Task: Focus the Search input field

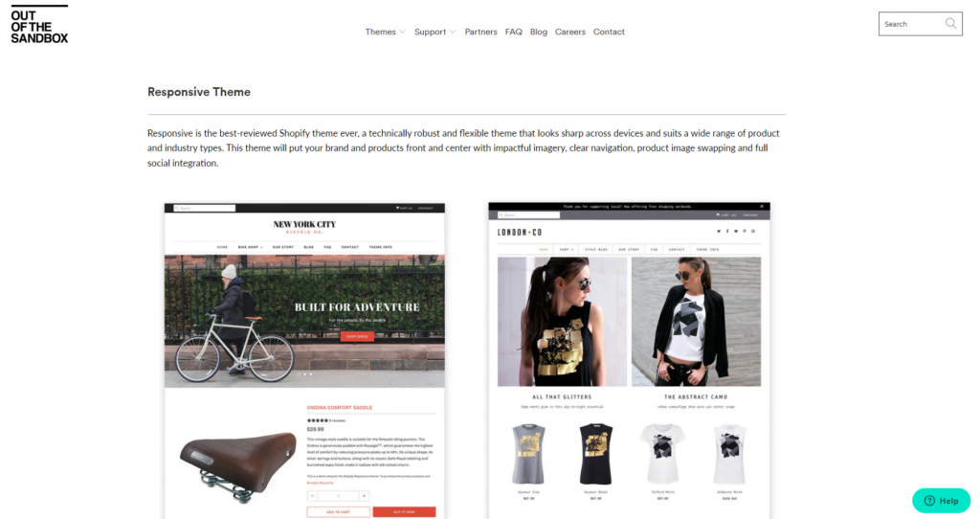Action: pos(912,24)
